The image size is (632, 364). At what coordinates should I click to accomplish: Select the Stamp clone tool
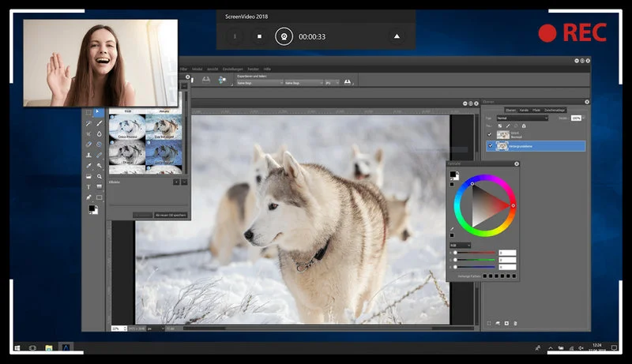89,155
